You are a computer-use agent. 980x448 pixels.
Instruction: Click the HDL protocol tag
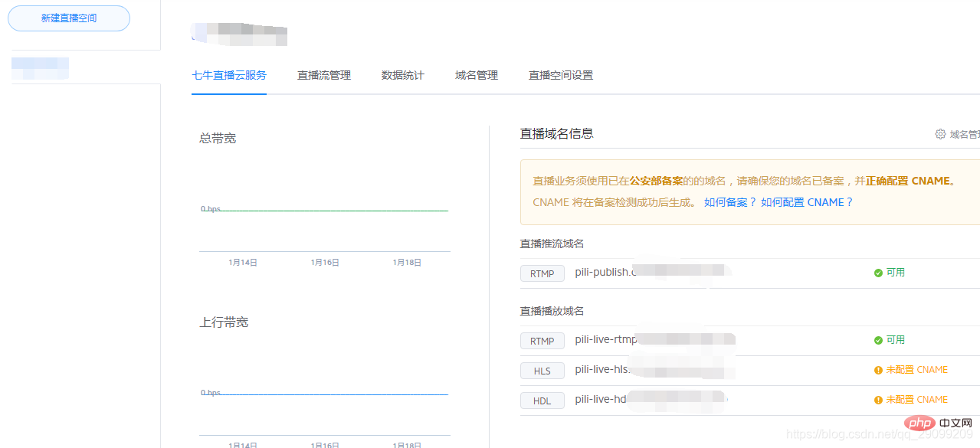tap(542, 400)
